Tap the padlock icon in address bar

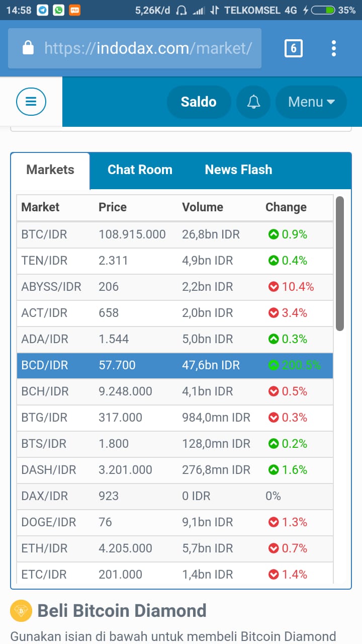click(28, 48)
